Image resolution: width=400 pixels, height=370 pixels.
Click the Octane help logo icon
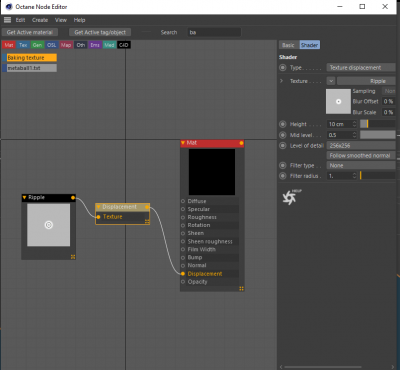point(291,197)
